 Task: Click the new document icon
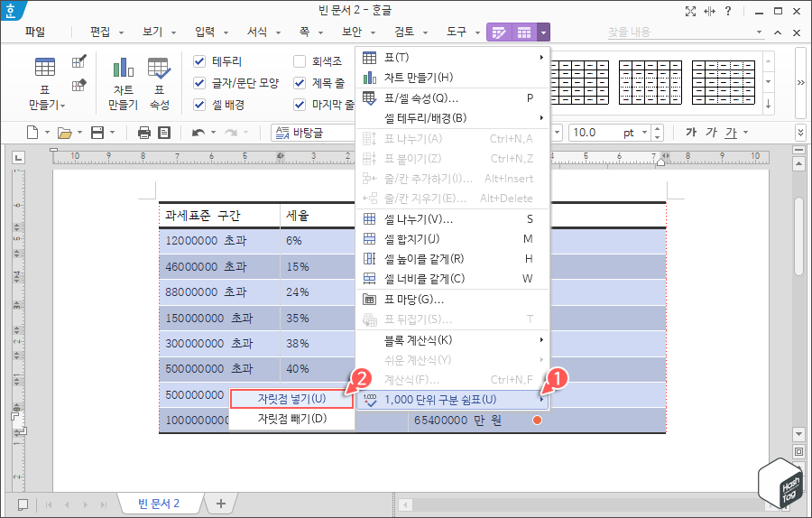pos(32,133)
